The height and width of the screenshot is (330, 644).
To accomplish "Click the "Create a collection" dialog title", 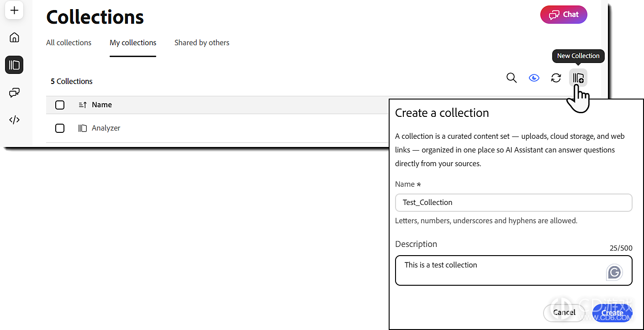I will click(442, 113).
